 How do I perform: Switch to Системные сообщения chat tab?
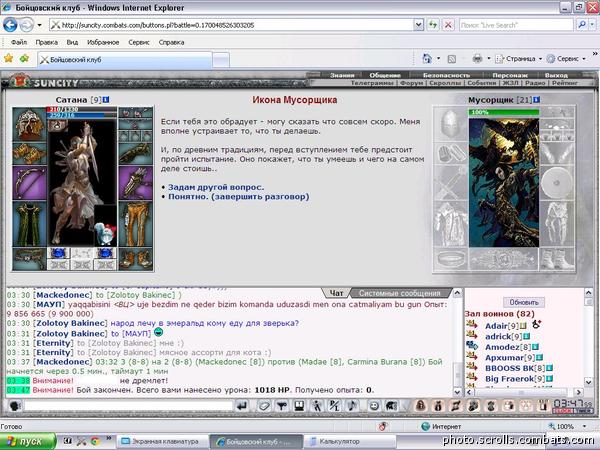(399, 293)
